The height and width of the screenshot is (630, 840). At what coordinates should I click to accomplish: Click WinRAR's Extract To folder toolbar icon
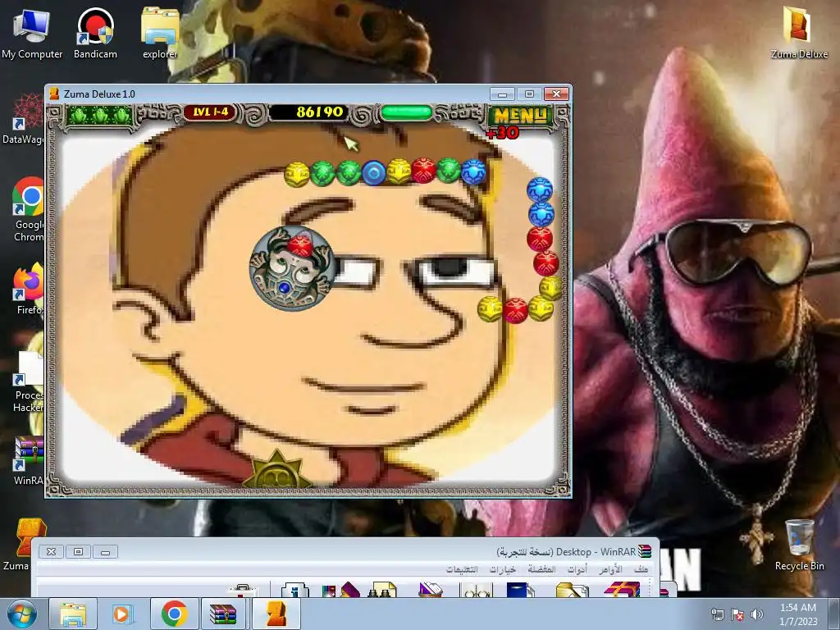[572, 589]
